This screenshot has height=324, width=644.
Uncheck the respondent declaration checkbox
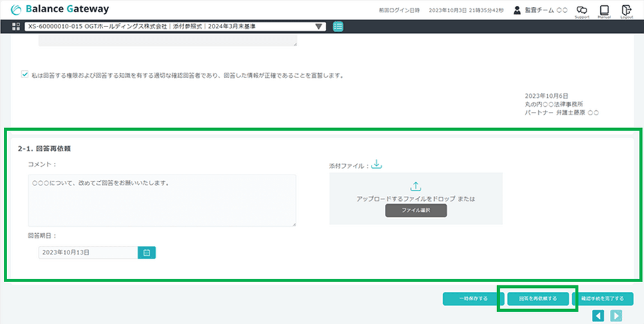[24, 75]
